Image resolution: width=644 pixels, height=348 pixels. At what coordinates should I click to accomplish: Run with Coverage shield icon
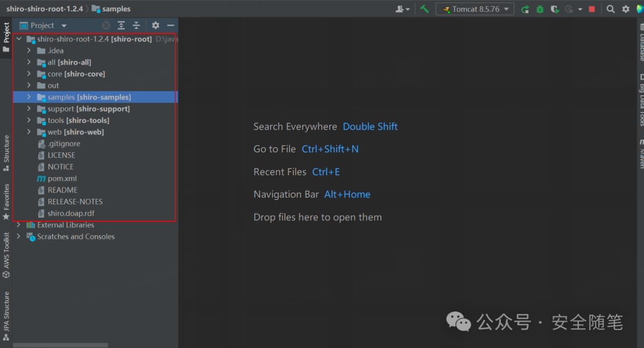tap(555, 9)
